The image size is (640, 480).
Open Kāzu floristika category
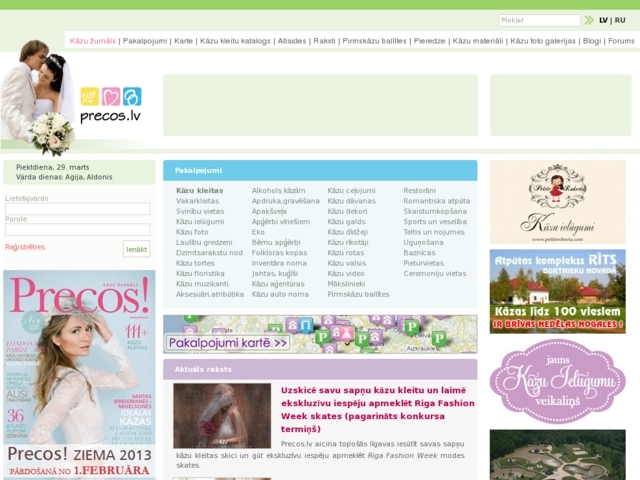tap(200, 273)
